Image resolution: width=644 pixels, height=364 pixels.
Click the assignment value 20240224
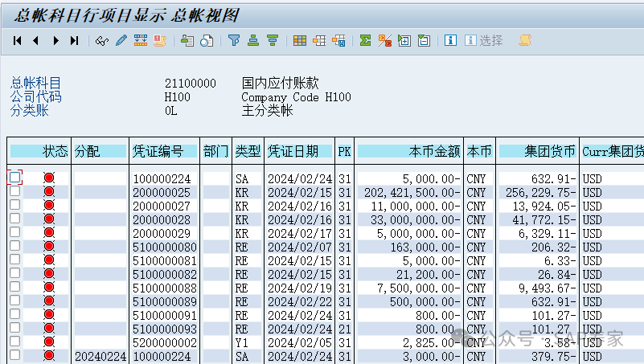pyautogui.click(x=100, y=357)
